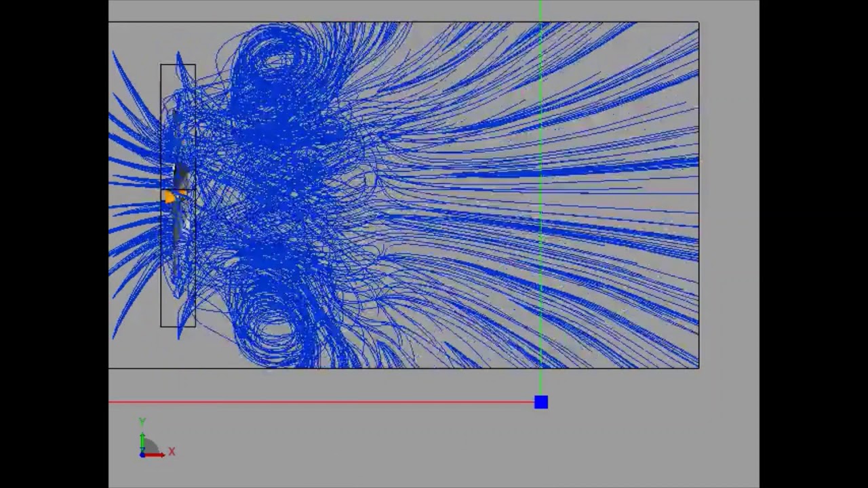
Task: Click the XYZ axis orientation triad
Action: click(x=155, y=439)
